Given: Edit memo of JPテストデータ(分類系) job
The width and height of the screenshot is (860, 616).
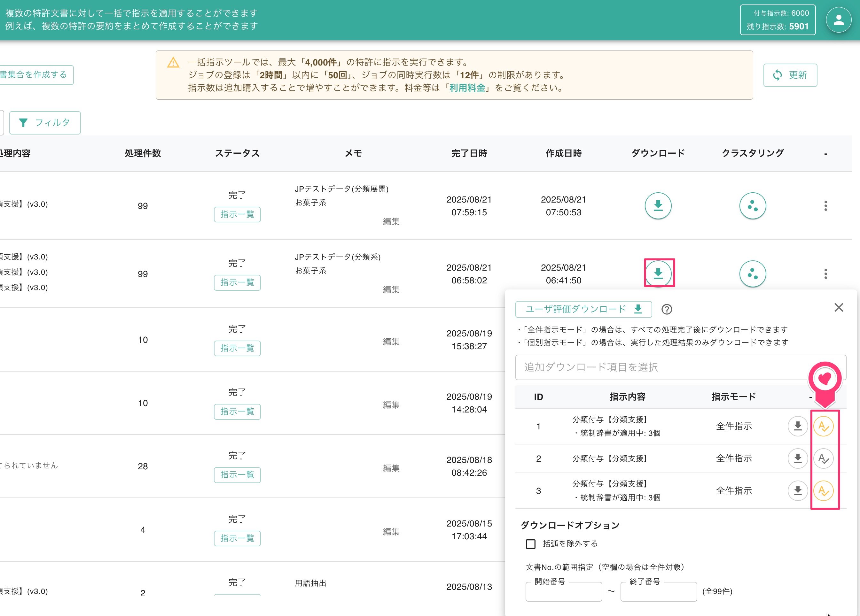Looking at the screenshot, I should (391, 289).
